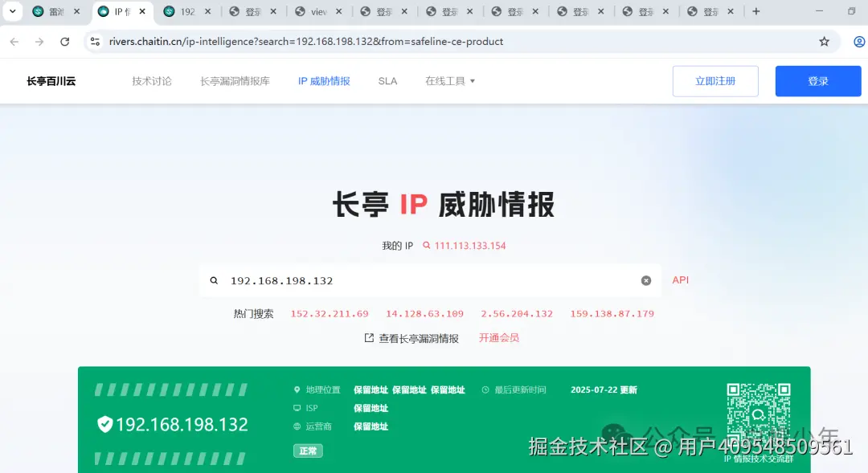Click the shield check icon beside 192.168.198.132

(x=107, y=424)
